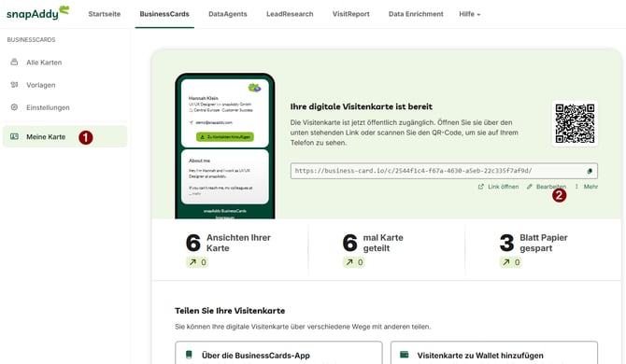Viewport: 626px width, 364px height.
Task: Click the QR code image
Action: coord(575,123)
